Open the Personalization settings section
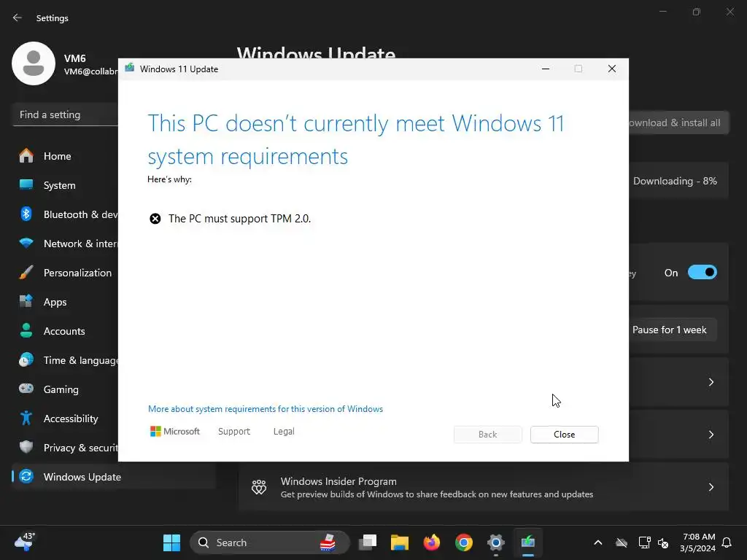This screenshot has height=560, width=747. click(77, 273)
